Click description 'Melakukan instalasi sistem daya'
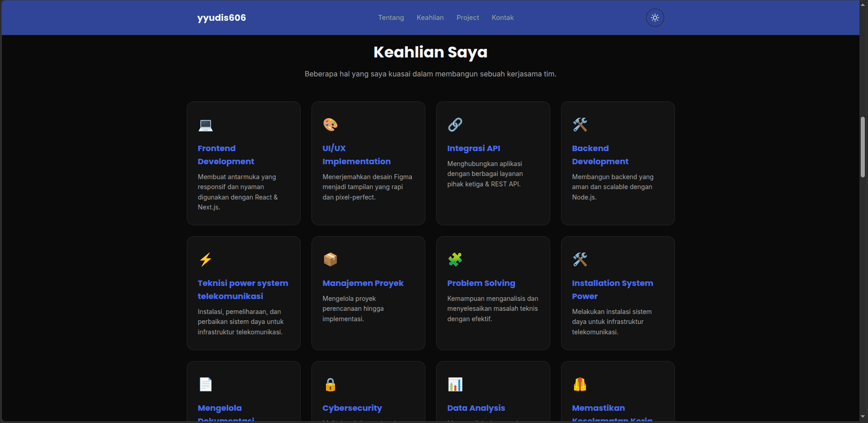This screenshot has width=868, height=423. (x=612, y=322)
